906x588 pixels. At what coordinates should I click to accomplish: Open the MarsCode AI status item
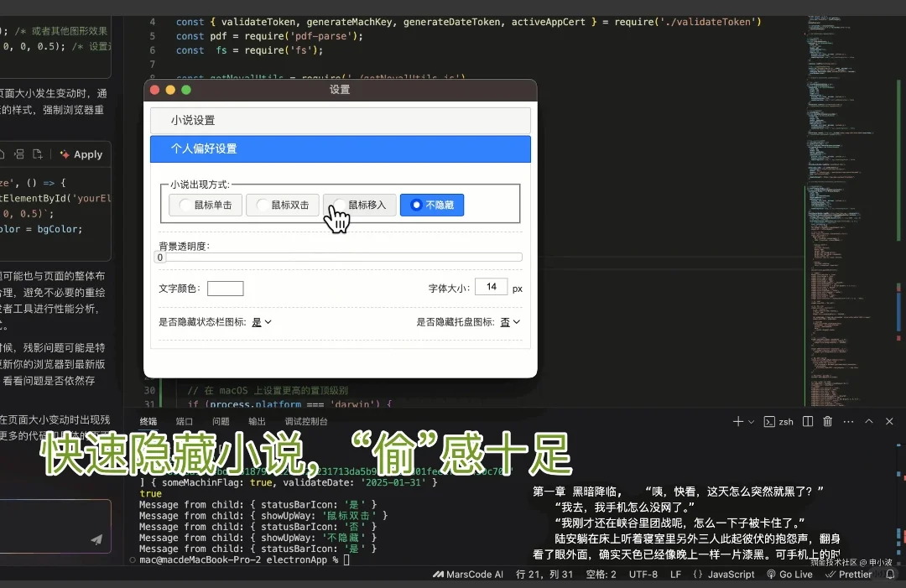(x=467, y=574)
